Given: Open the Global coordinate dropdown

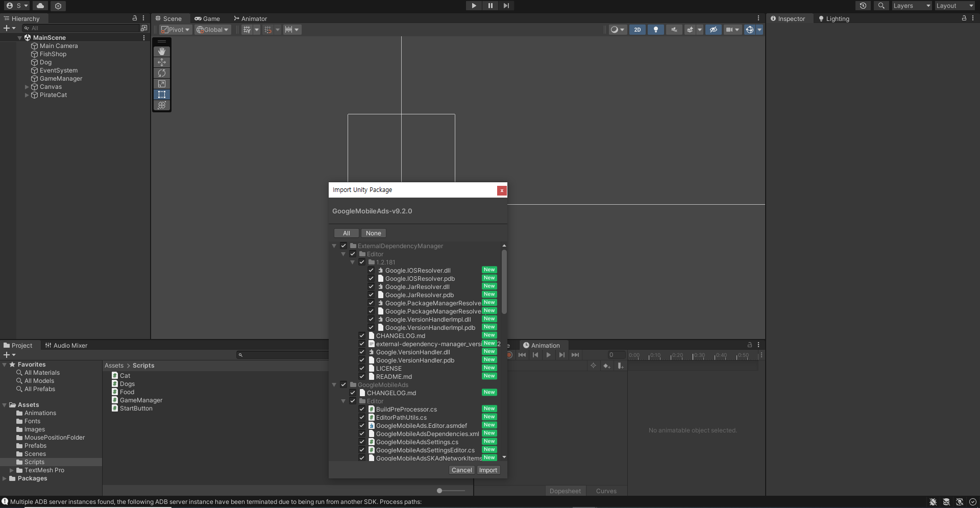Looking at the screenshot, I should (x=212, y=30).
